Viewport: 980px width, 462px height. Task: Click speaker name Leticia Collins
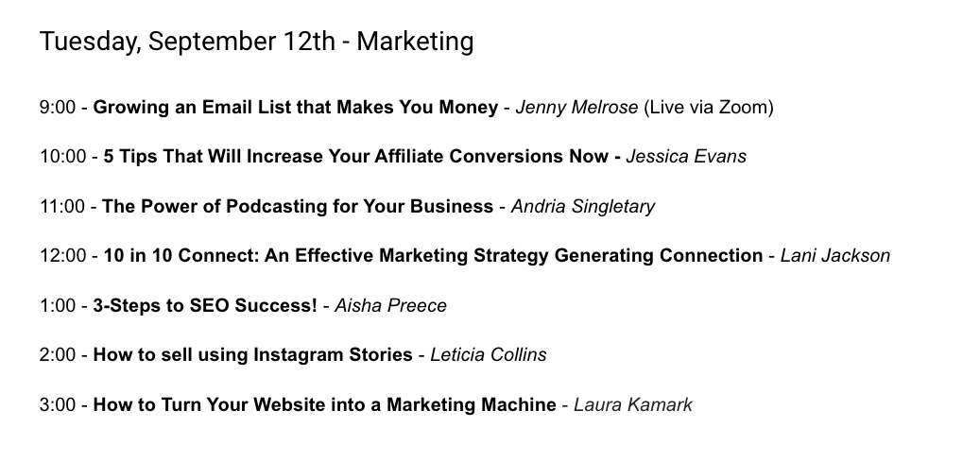488,355
